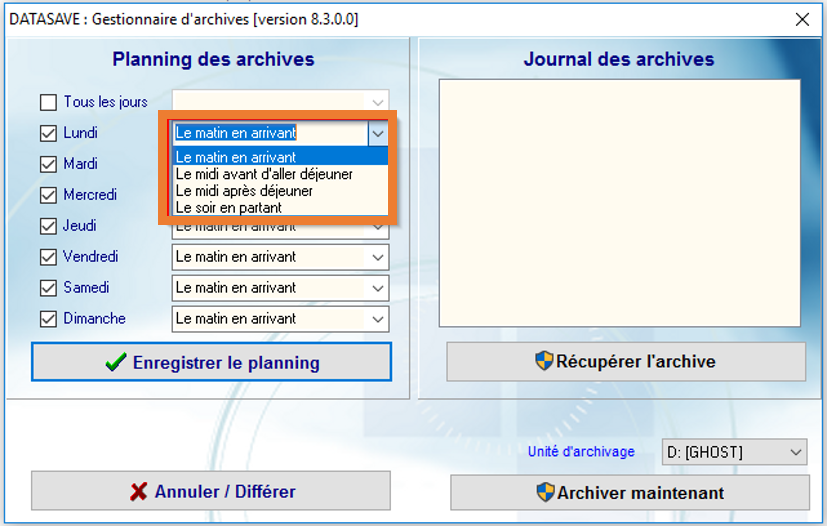The width and height of the screenshot is (827, 526).
Task: Collapse the Lundi dropdown using its arrow
Action: [377, 133]
